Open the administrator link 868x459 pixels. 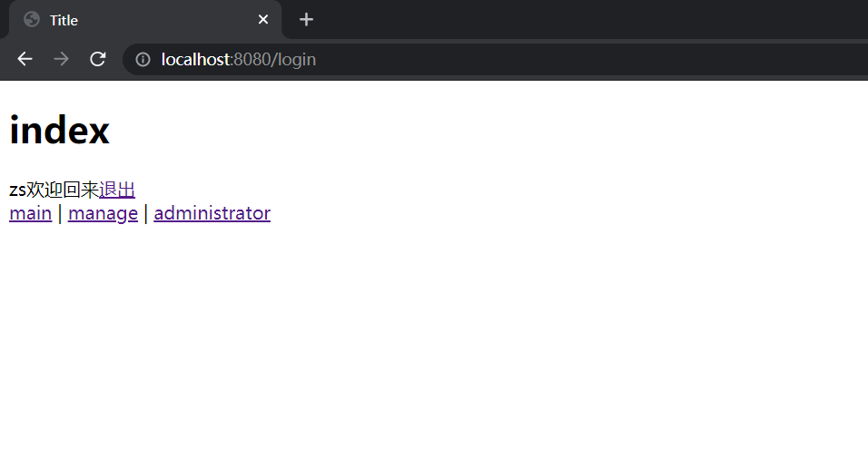click(212, 213)
